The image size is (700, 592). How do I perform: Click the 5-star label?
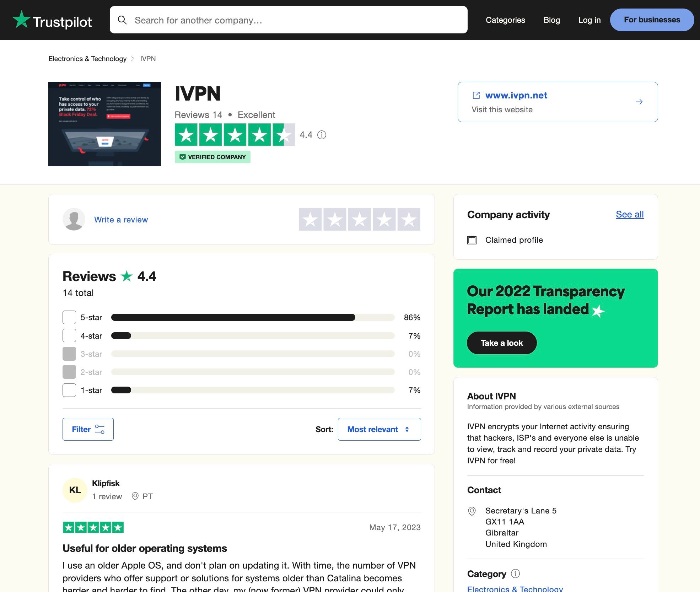point(91,317)
